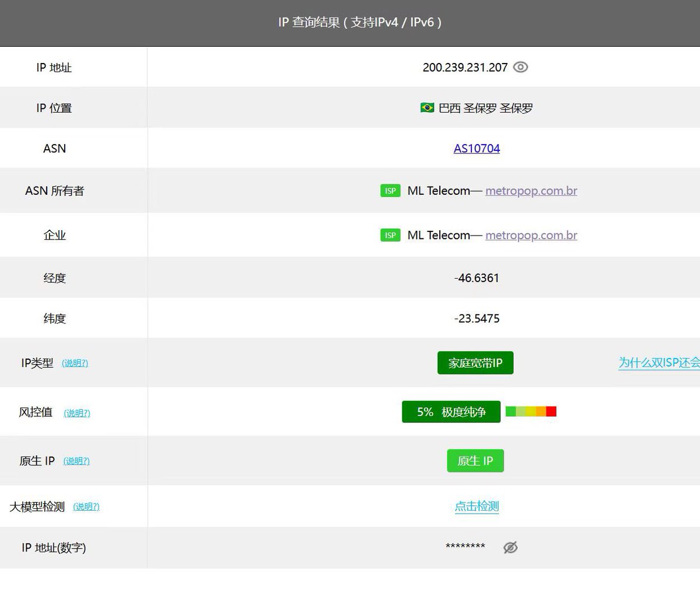Click the IP类型 row label
The image size is (700, 604).
click(x=37, y=363)
